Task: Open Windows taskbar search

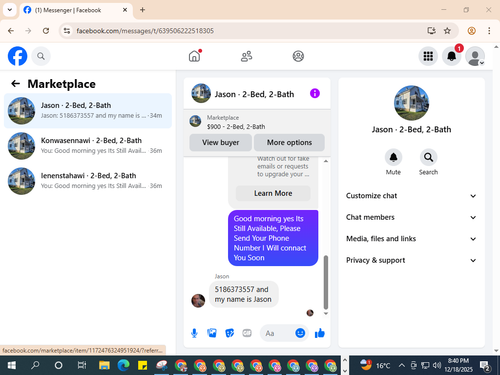Action: click(x=35, y=365)
